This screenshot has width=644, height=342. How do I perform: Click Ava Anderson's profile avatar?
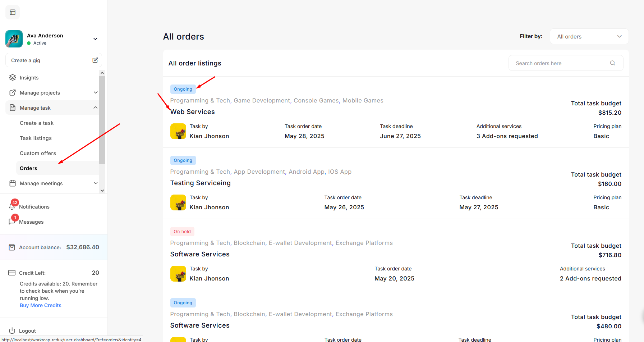pos(14,39)
